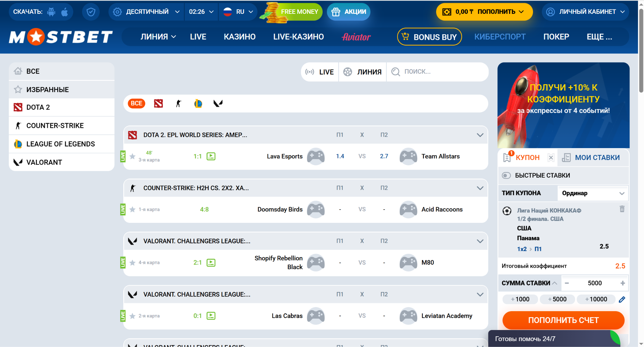The width and height of the screenshot is (644, 347).
Task: Edit quick stake amounts with the pencil icon
Action: (x=622, y=300)
